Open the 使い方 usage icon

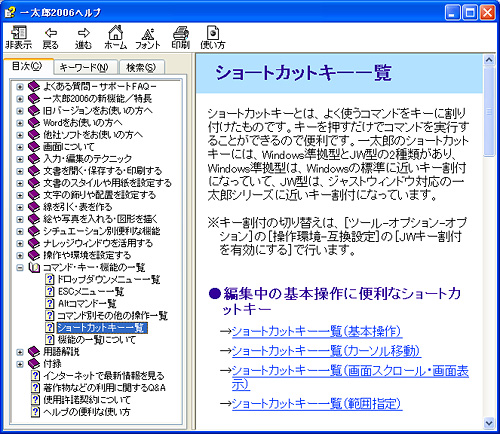pyautogui.click(x=213, y=33)
